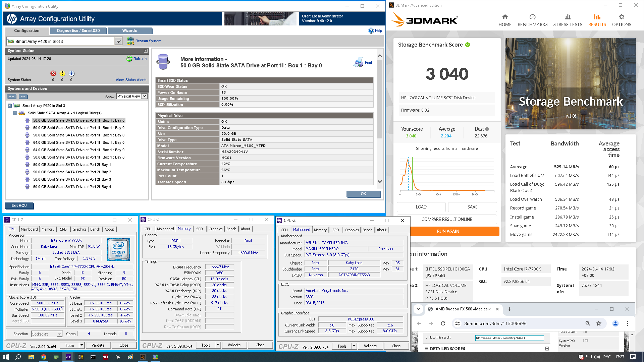
Task: Open the Socket #1 selection dropdown
Action: [59, 334]
